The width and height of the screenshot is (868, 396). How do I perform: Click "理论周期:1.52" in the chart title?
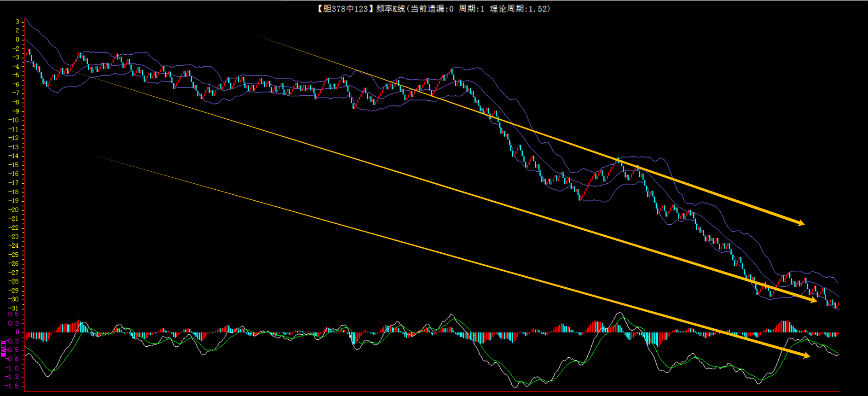pyautogui.click(x=518, y=9)
